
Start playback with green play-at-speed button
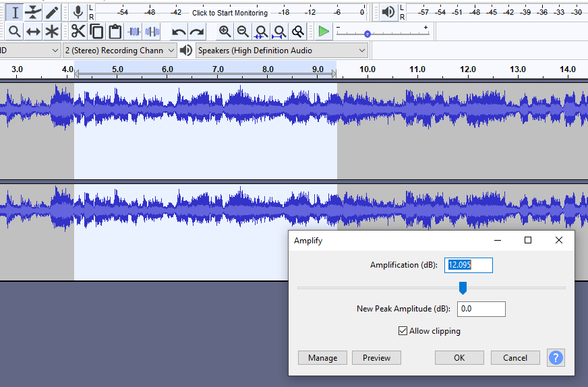coord(323,32)
